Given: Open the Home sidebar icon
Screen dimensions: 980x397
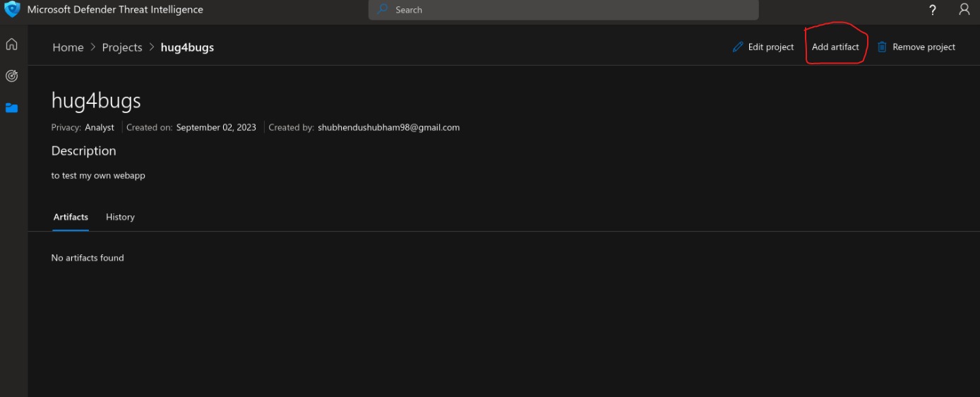Looking at the screenshot, I should (11, 45).
